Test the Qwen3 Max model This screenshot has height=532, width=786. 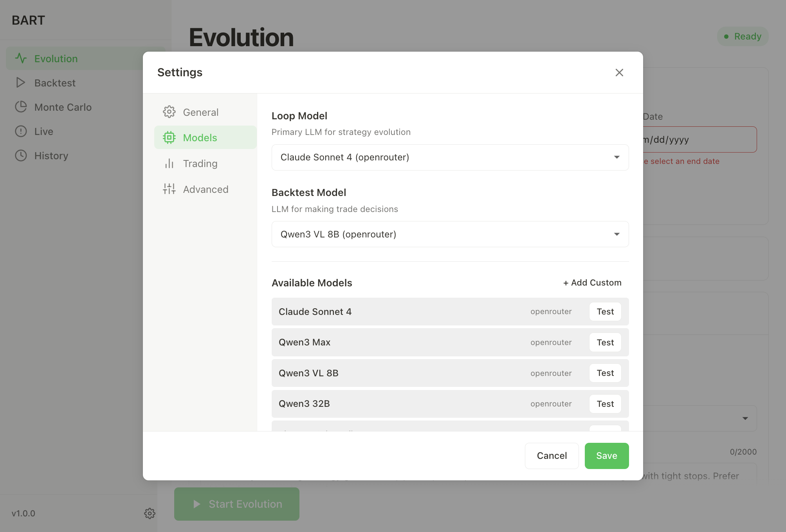pyautogui.click(x=605, y=342)
